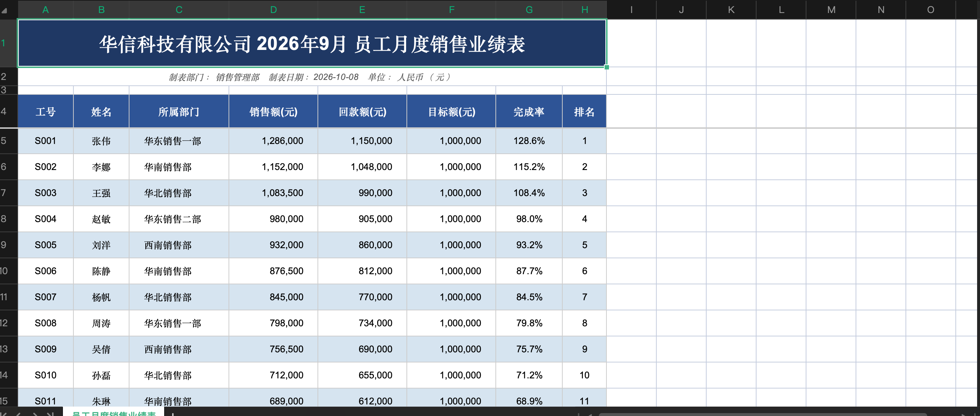Click the 排名 header cell
The image size is (980, 416).
(584, 111)
